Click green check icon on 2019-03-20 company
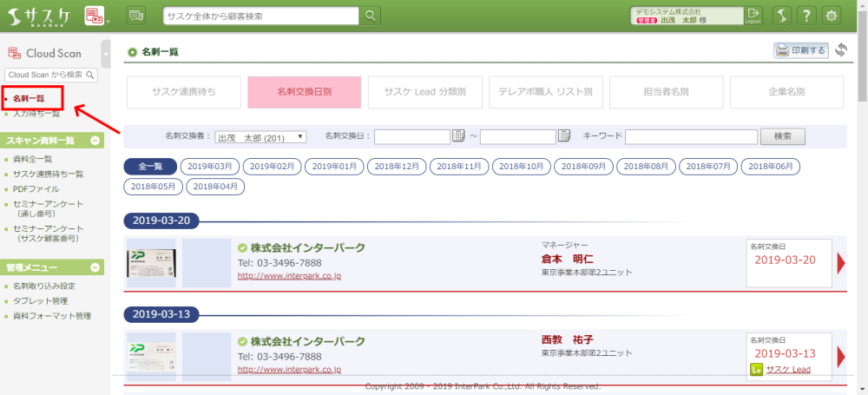Image resolution: width=868 pixels, height=395 pixels. pyautogui.click(x=242, y=247)
